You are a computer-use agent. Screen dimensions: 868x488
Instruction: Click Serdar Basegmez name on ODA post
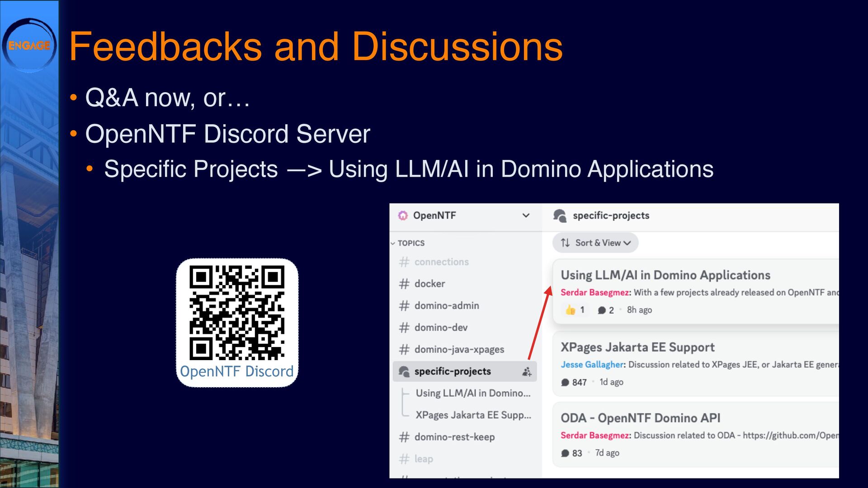pyautogui.click(x=595, y=436)
